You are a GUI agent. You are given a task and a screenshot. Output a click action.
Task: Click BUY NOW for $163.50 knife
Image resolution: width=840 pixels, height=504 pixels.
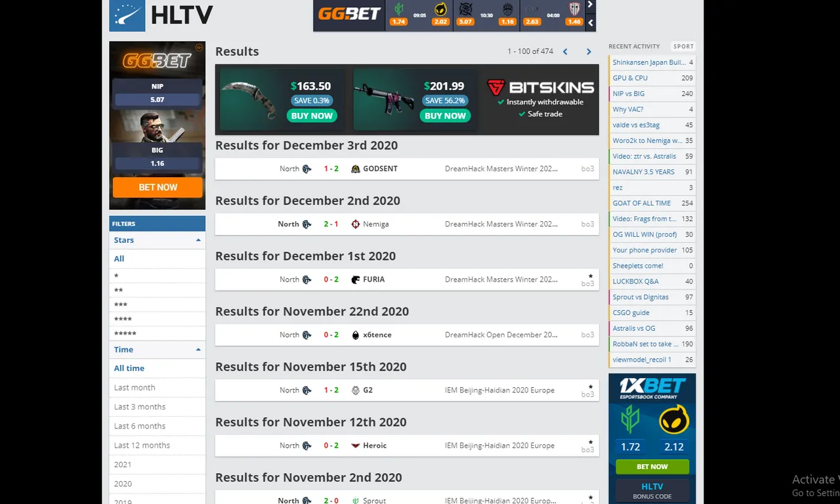(312, 115)
